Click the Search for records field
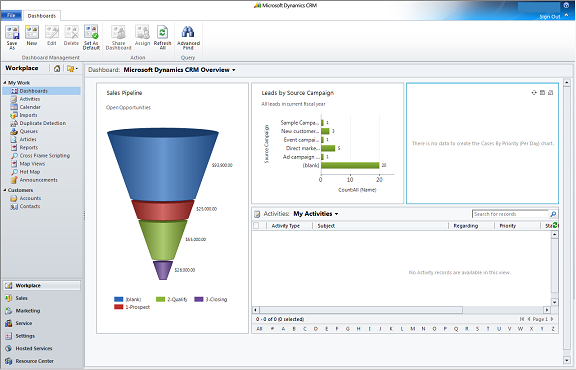The height and width of the screenshot is (370, 576). [510, 214]
